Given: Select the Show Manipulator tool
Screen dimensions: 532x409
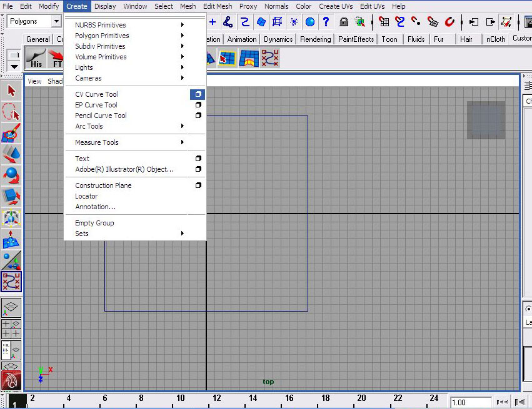Looking at the screenshot, I should pyautogui.click(x=11, y=260).
